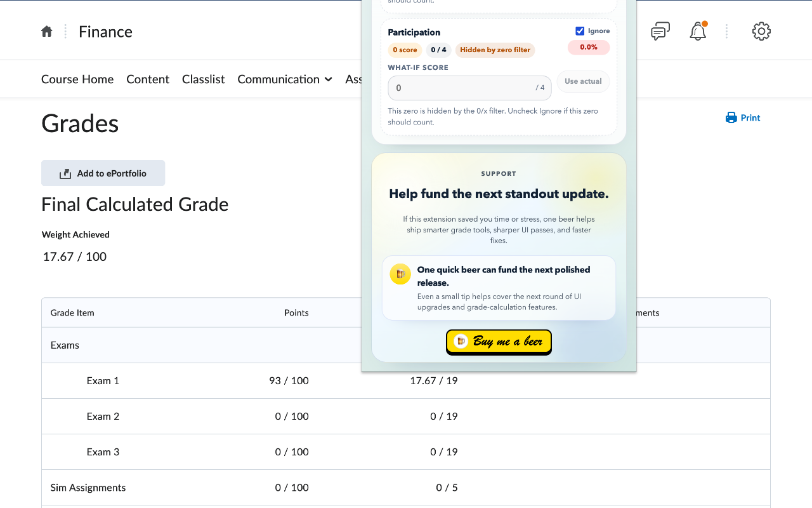This screenshot has width=812, height=508.
Task: Click the 0 / 5 weight value
Action: [x=447, y=488]
